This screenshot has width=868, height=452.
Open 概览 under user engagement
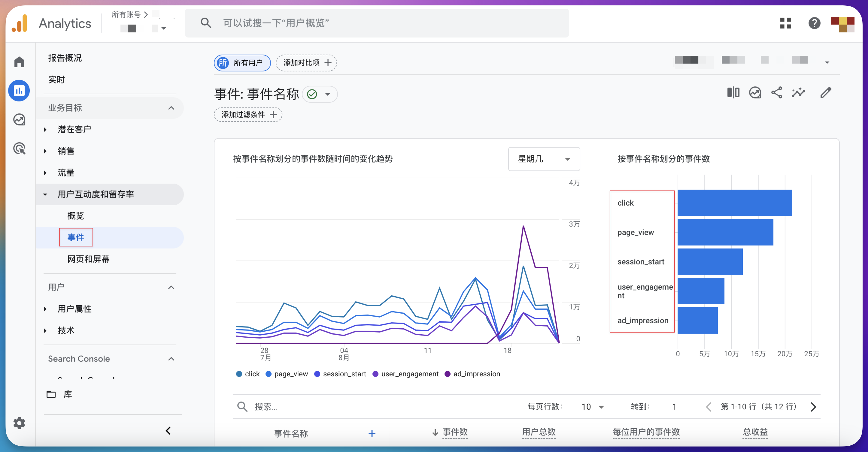pos(75,216)
